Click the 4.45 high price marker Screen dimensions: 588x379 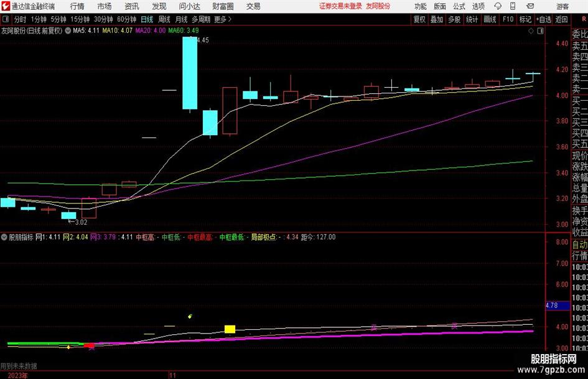click(x=203, y=40)
